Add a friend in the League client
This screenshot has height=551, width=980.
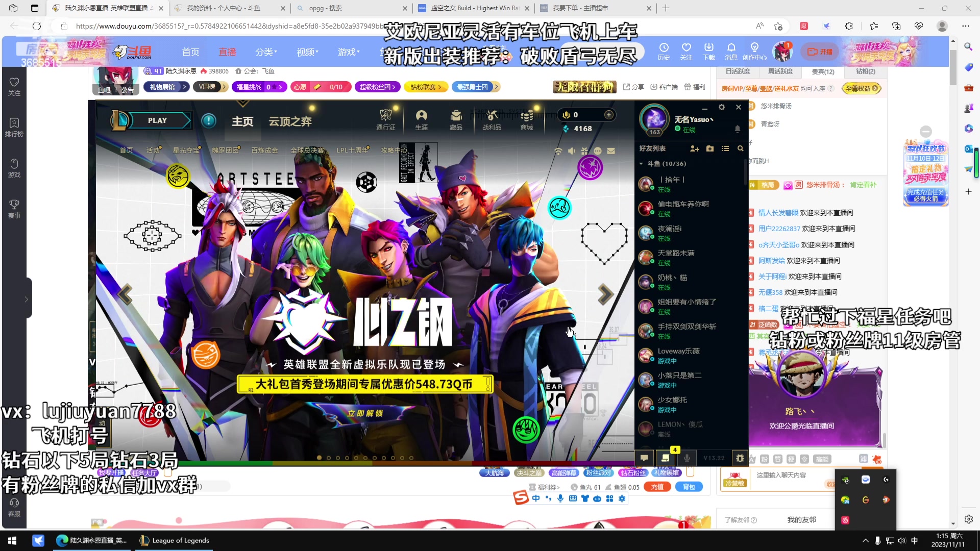pyautogui.click(x=694, y=148)
